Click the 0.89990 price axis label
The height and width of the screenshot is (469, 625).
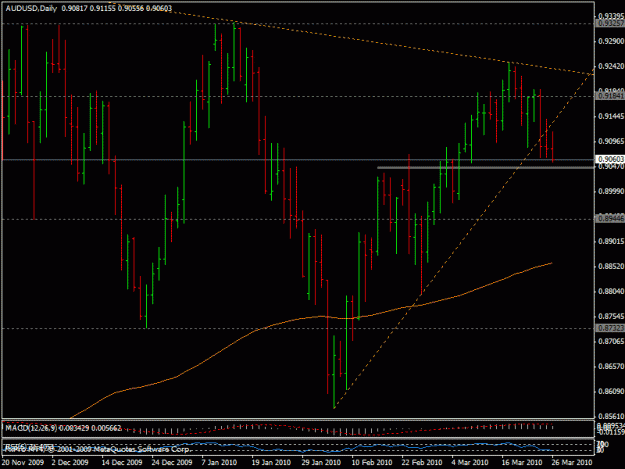611,191
